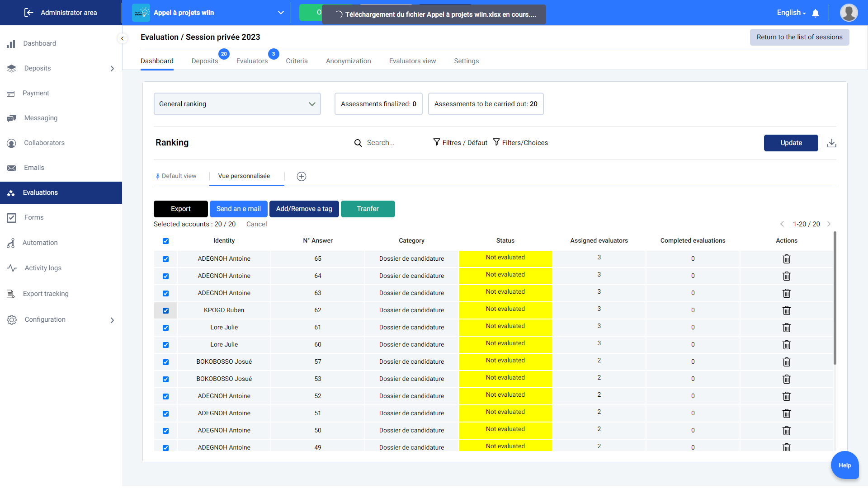Click the Forms checkbox icon

12,218
